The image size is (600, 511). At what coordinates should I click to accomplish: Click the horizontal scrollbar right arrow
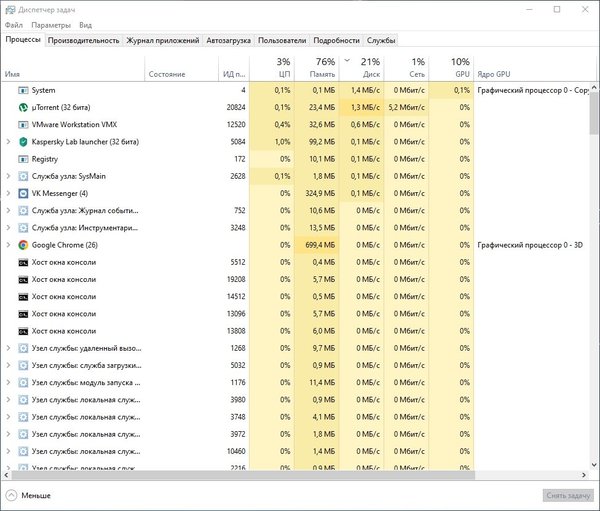[x=584, y=475]
